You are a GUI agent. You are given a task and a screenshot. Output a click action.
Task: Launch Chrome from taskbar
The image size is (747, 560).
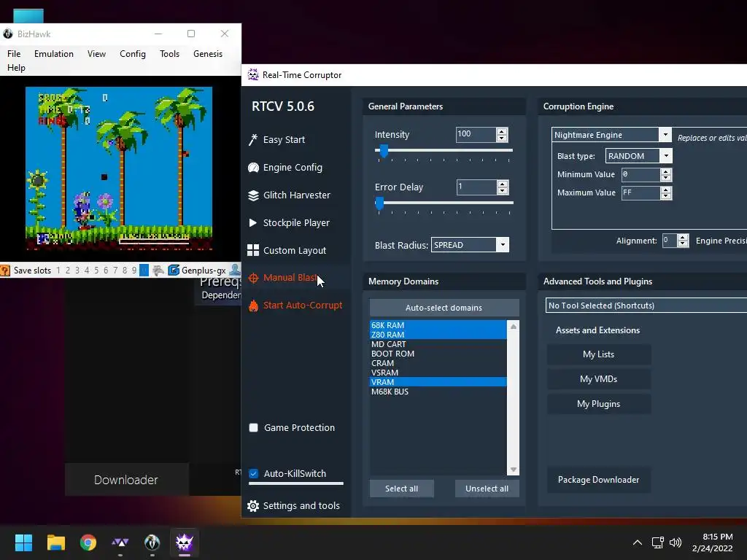click(88, 542)
